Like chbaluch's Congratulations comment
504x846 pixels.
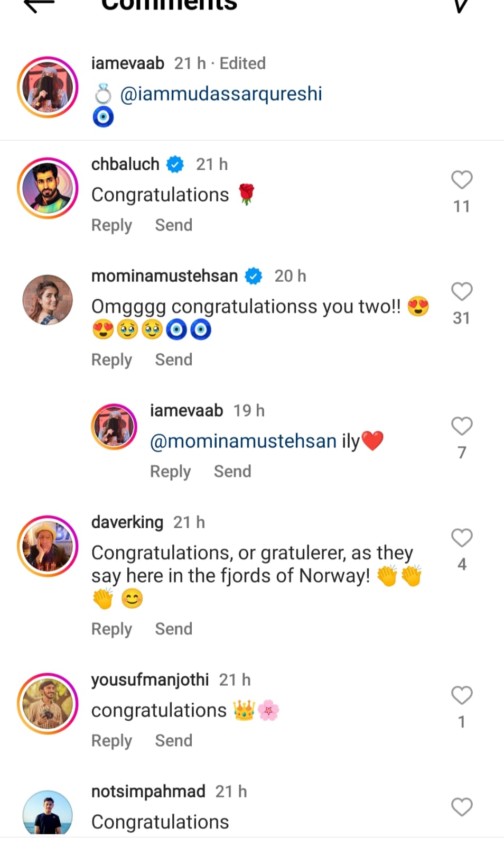click(x=461, y=180)
